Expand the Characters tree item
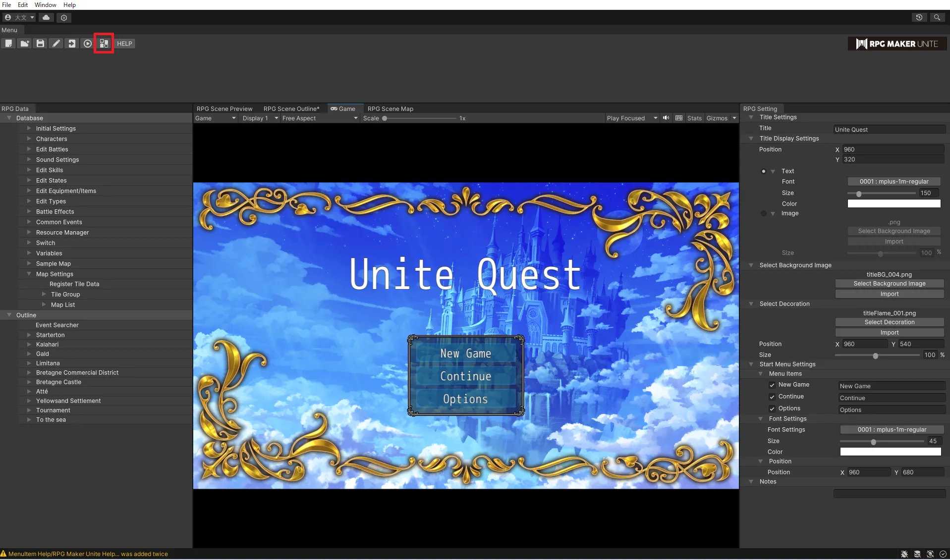The width and height of the screenshot is (950, 560). click(x=29, y=139)
